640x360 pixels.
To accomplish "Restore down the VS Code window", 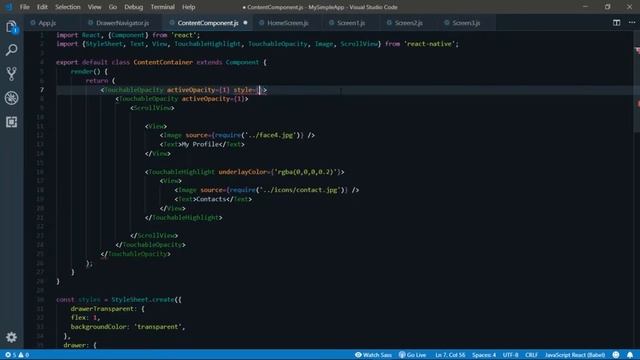I will pos(607,7).
